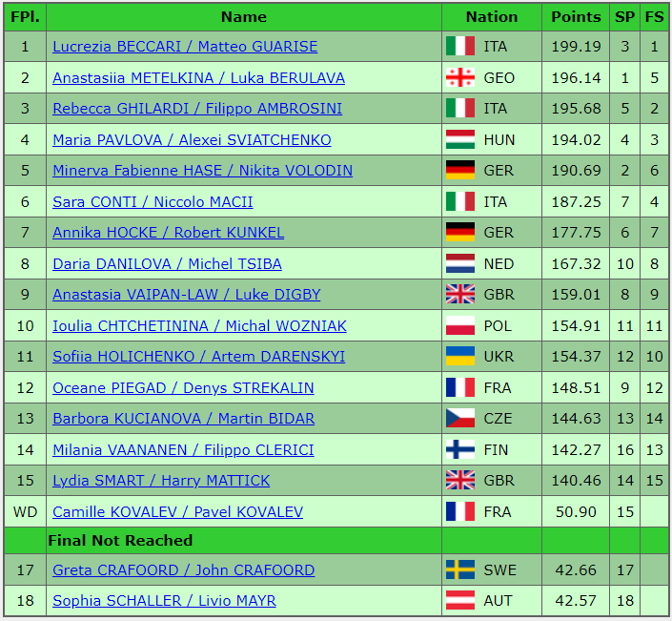The image size is (672, 621).
Task: Open Lucrezia BECCARI / Matteo GUARISE link
Action: coord(185,47)
